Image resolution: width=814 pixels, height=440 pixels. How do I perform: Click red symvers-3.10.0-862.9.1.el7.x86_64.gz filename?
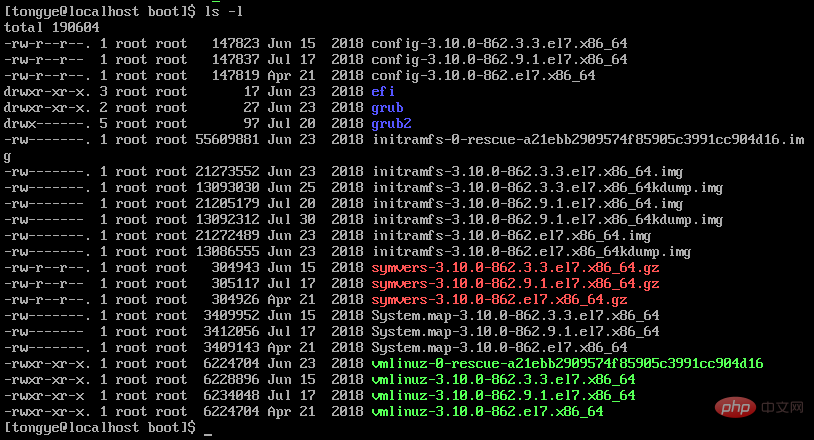(515, 284)
